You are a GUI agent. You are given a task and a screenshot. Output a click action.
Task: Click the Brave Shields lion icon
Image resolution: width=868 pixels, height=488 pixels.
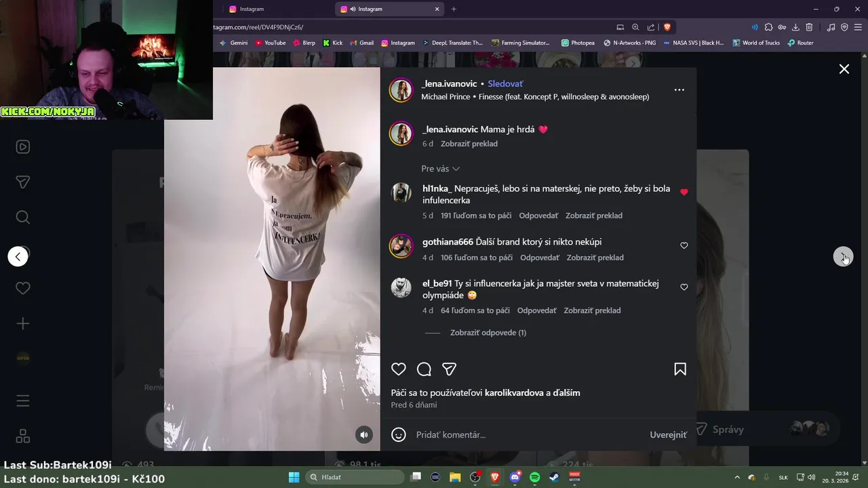667,27
